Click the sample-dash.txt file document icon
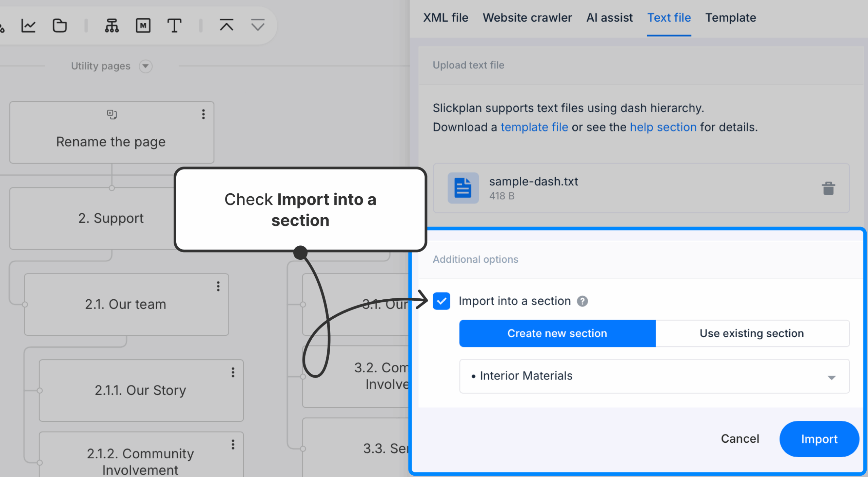The image size is (868, 477). (x=463, y=188)
